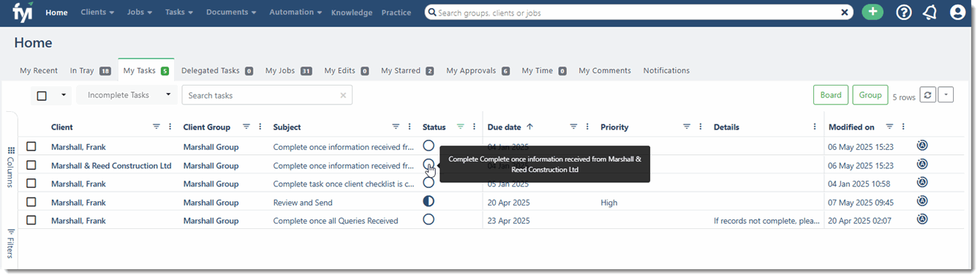Open the help question mark icon
Viewport: 980px width, 278px height.
tap(904, 12)
